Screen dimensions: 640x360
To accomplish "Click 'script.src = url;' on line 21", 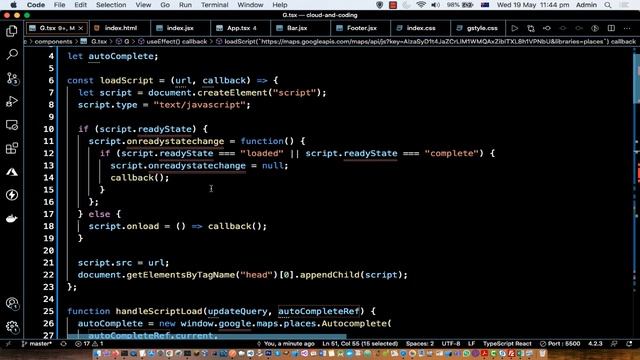I will (x=123, y=262).
